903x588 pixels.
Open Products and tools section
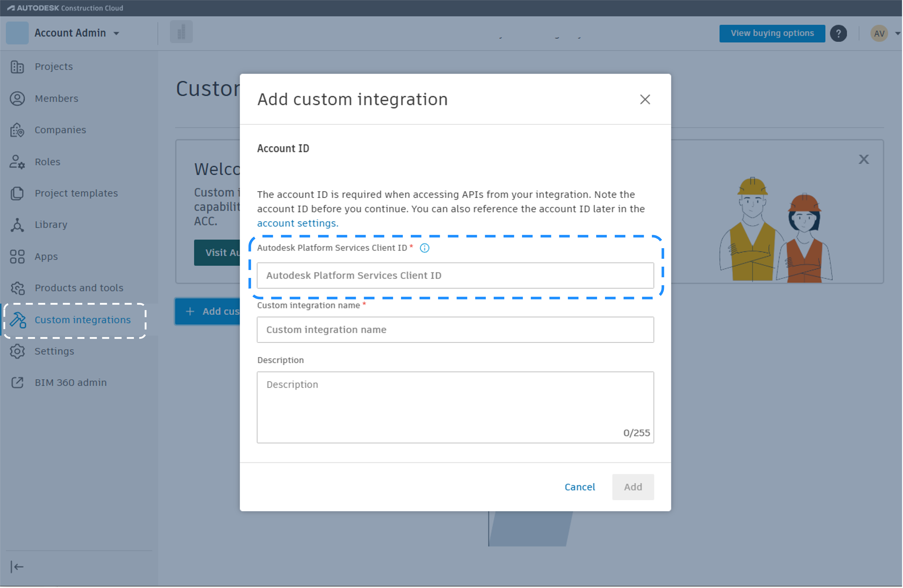[79, 288]
